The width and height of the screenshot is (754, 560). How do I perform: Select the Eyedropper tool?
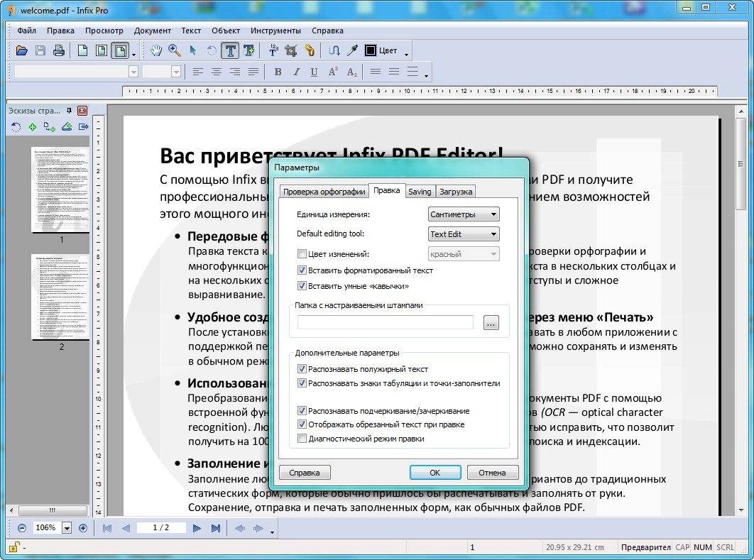352,50
